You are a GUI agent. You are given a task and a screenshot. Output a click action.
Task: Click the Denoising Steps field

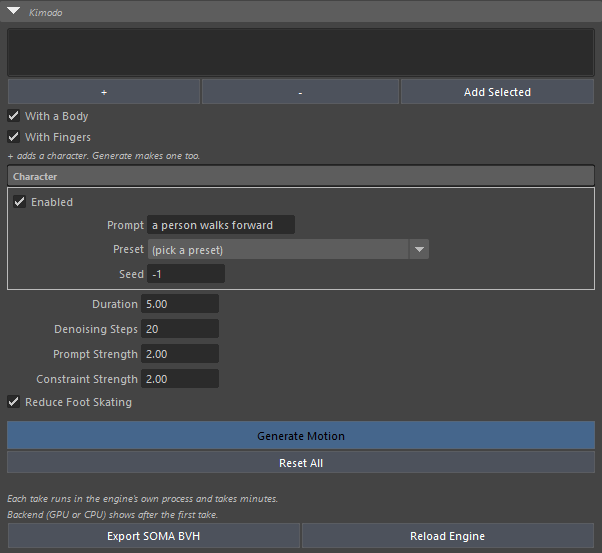(x=180, y=329)
